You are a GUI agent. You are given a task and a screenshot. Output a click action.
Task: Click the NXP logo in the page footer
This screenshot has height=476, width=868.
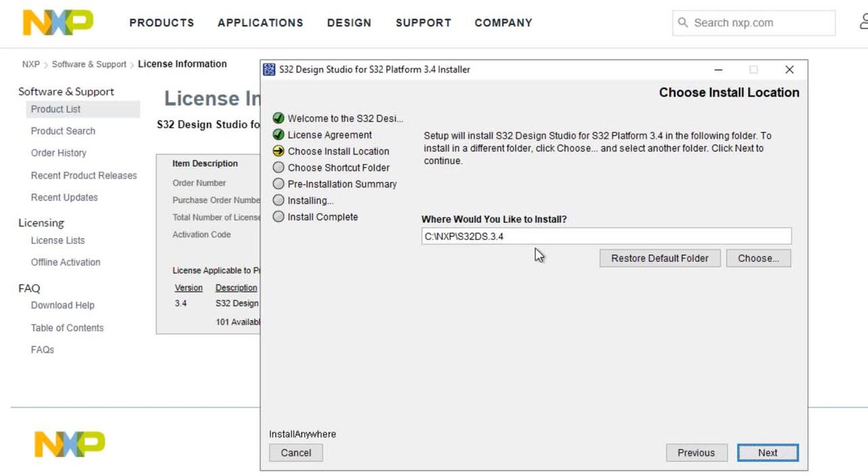70,444
